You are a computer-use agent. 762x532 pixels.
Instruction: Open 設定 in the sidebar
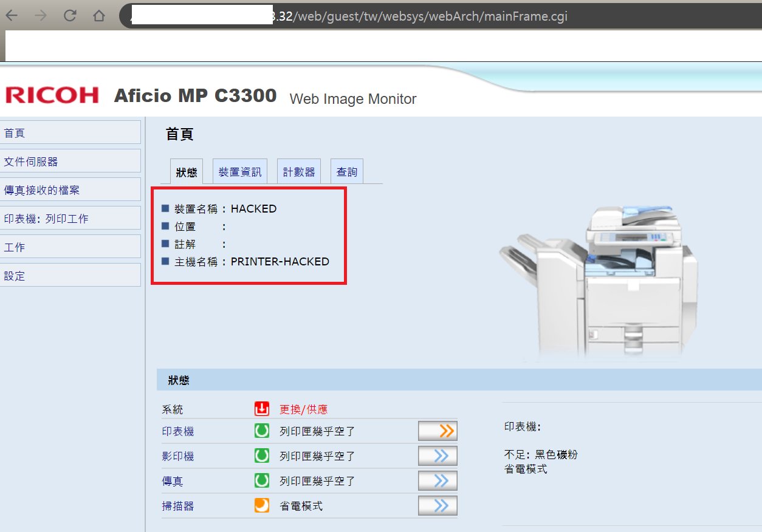(x=70, y=275)
